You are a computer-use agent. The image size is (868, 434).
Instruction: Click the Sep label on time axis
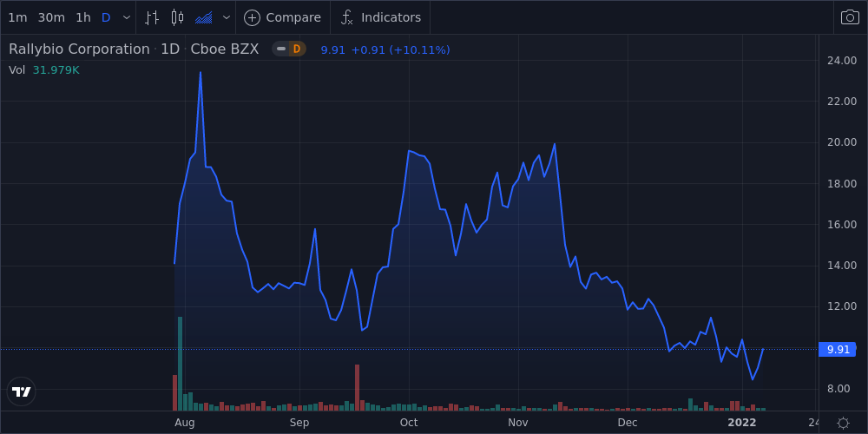(x=299, y=423)
